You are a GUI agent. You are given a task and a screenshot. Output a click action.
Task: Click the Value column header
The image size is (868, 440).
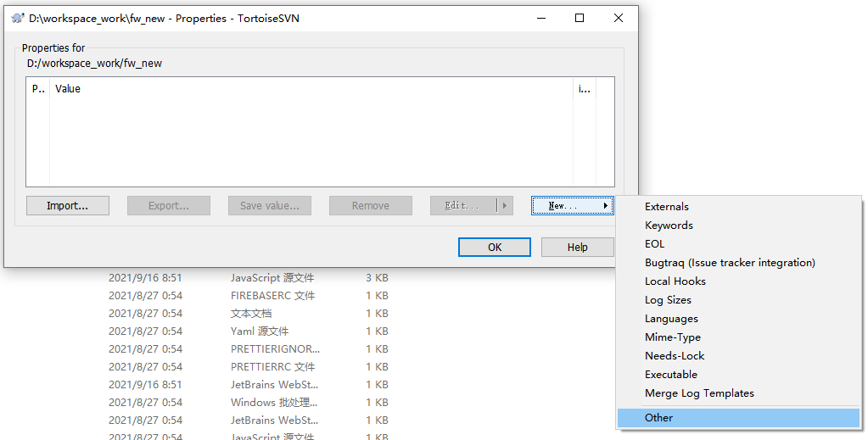pyautogui.click(x=311, y=88)
